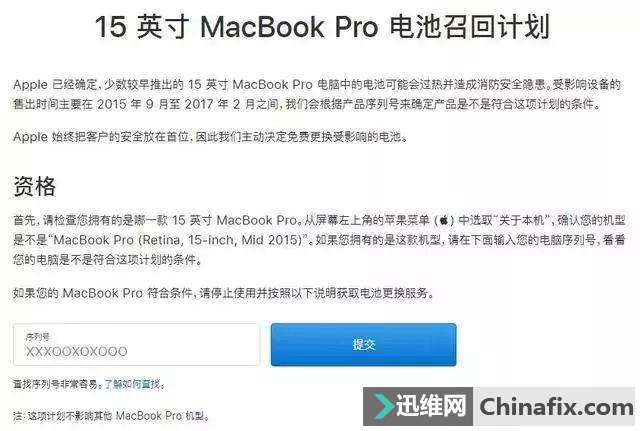
Task: Open the 了解如何查找 link
Action: click(x=132, y=384)
